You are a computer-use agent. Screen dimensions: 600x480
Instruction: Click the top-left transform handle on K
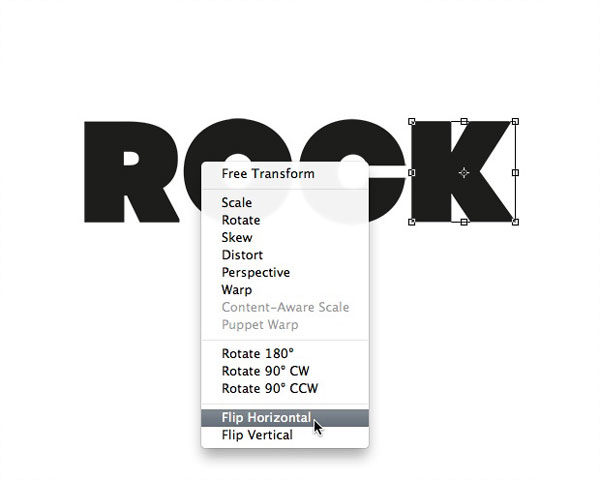click(x=412, y=121)
